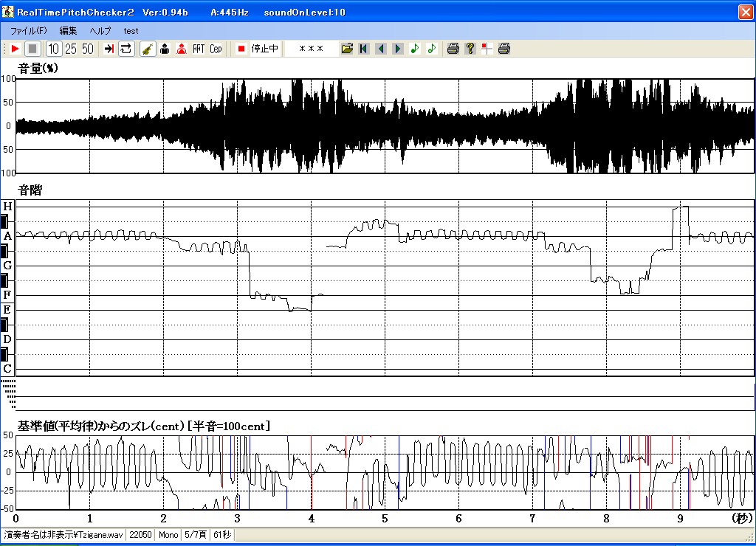Select the red female voice icon
The width and height of the screenshot is (756, 546).
pos(182,49)
